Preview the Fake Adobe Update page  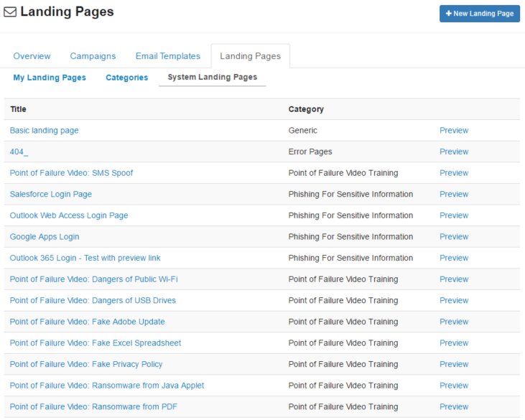(454, 322)
